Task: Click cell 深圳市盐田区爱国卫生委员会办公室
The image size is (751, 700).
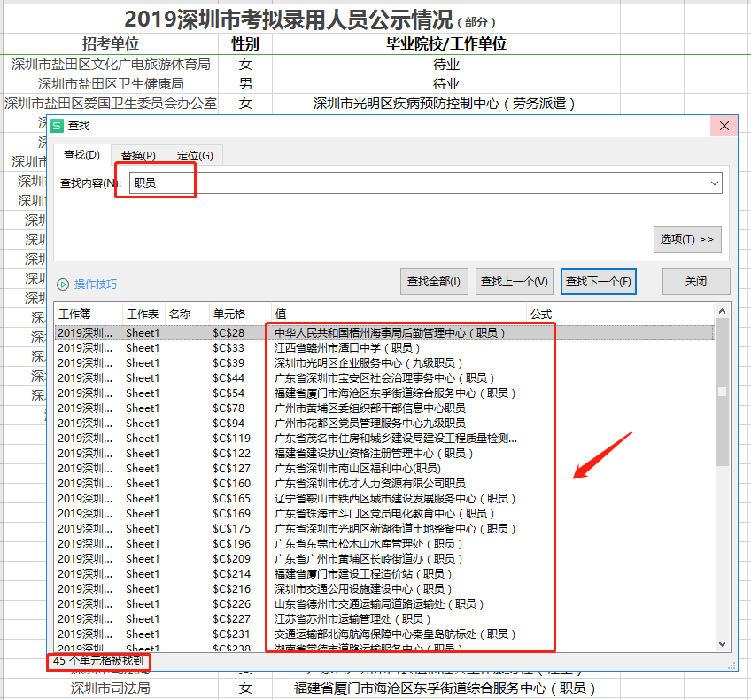Action: coord(111,104)
